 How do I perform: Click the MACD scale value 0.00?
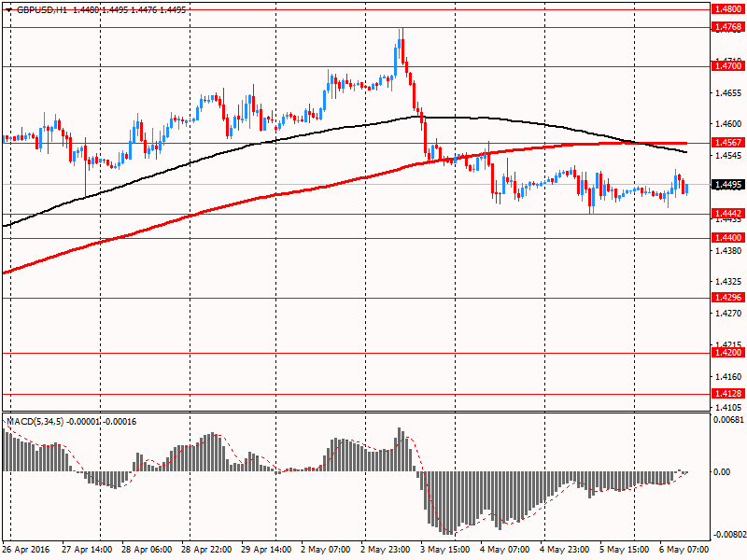[722, 472]
